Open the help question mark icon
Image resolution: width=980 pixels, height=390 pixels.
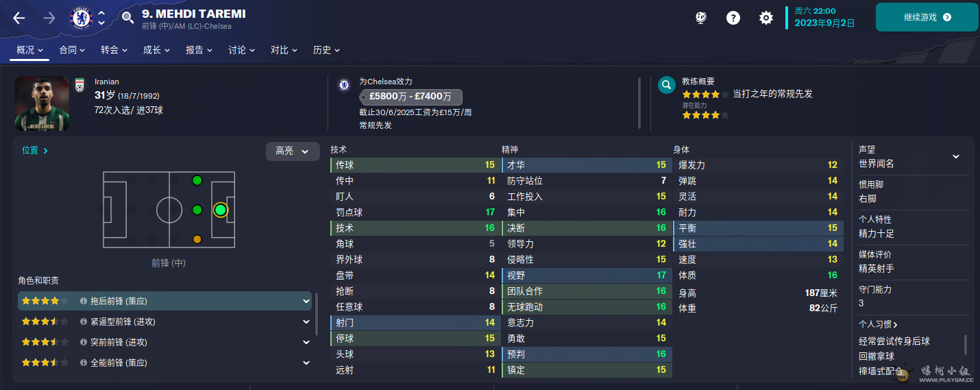click(x=733, y=18)
